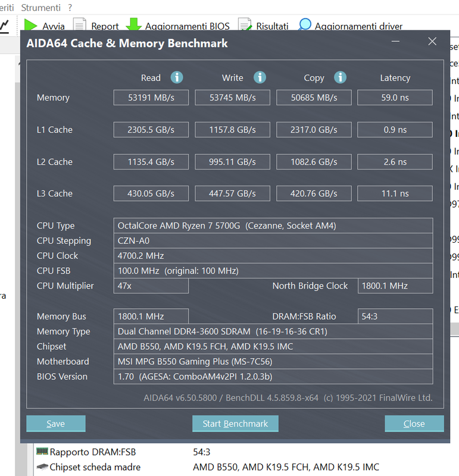459x476 pixels.
Task: Click the Aggiornamenti BIOS toolbar label
Action: coord(187,26)
